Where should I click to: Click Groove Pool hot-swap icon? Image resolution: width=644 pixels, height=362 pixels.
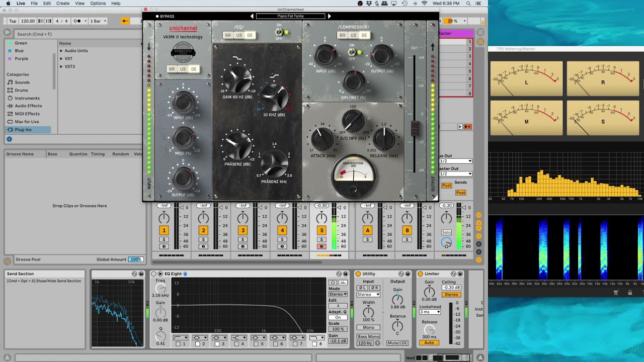coord(8,260)
